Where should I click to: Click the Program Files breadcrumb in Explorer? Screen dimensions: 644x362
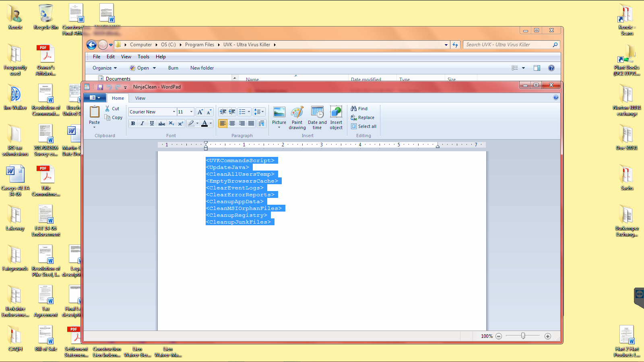(200, 45)
